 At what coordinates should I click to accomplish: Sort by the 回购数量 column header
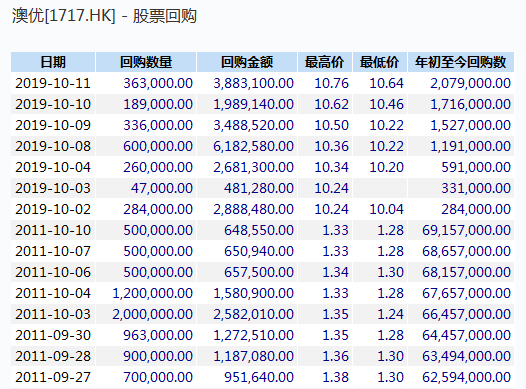point(146,62)
